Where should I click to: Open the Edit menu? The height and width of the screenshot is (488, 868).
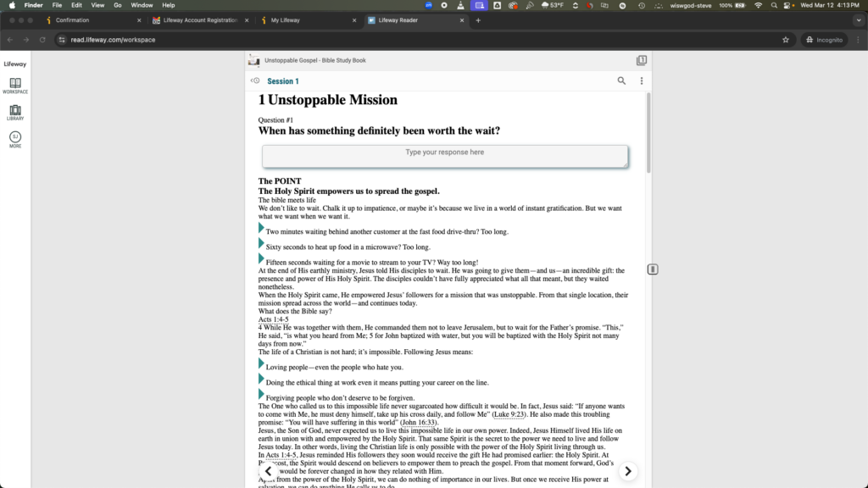76,6
